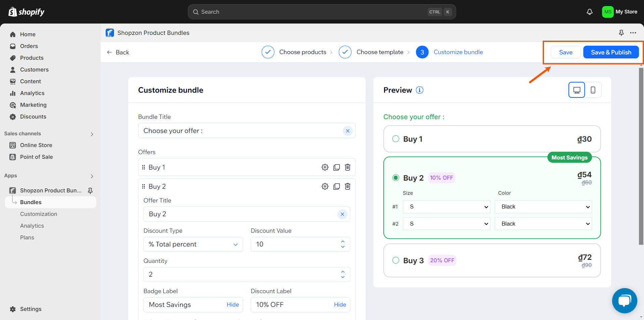The height and width of the screenshot is (320, 644).
Task: Grab the Buy 1 drag handle
Action: point(144,167)
